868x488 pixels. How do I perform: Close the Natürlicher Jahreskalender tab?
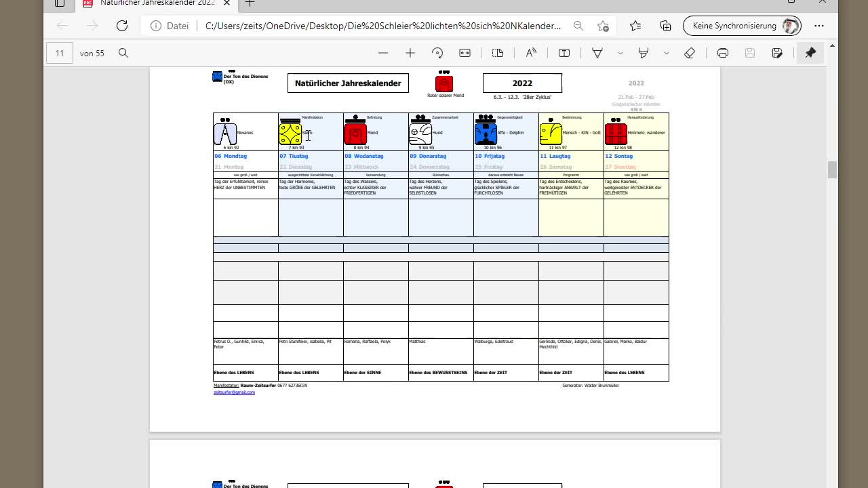pyautogui.click(x=226, y=3)
